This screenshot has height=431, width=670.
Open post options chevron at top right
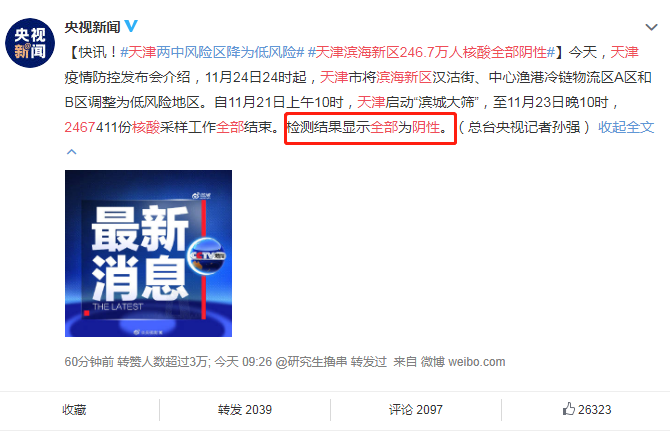click(651, 27)
